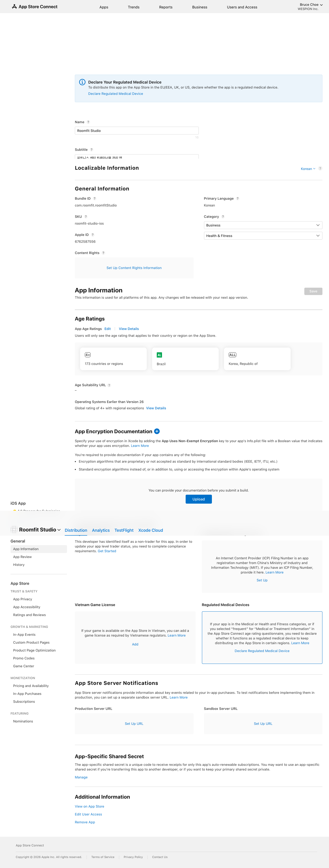This screenshot has height=868, width=329.
Task: Expand the Korean localization language selector
Action: point(308,169)
